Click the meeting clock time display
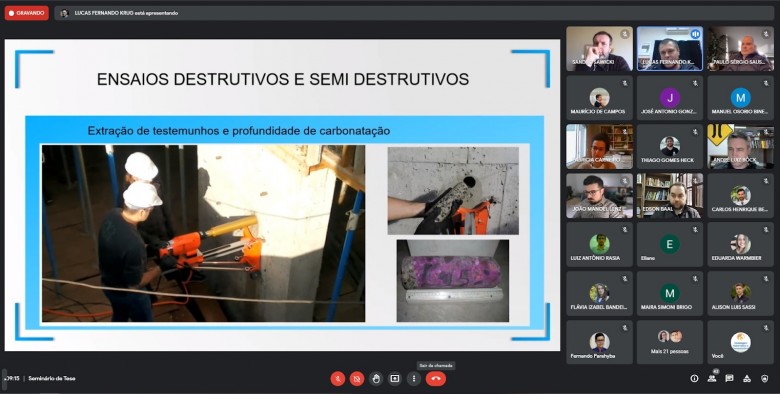780x394 pixels. click(12, 379)
